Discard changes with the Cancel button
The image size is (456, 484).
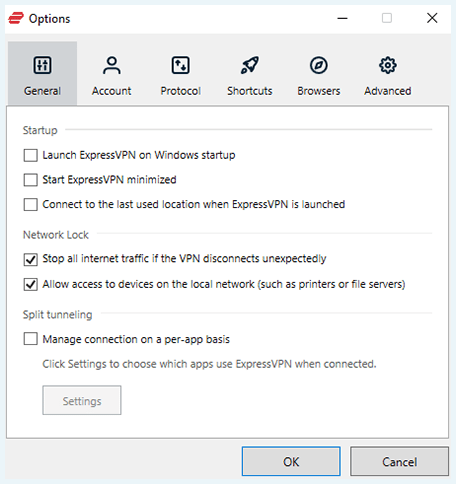click(x=399, y=462)
